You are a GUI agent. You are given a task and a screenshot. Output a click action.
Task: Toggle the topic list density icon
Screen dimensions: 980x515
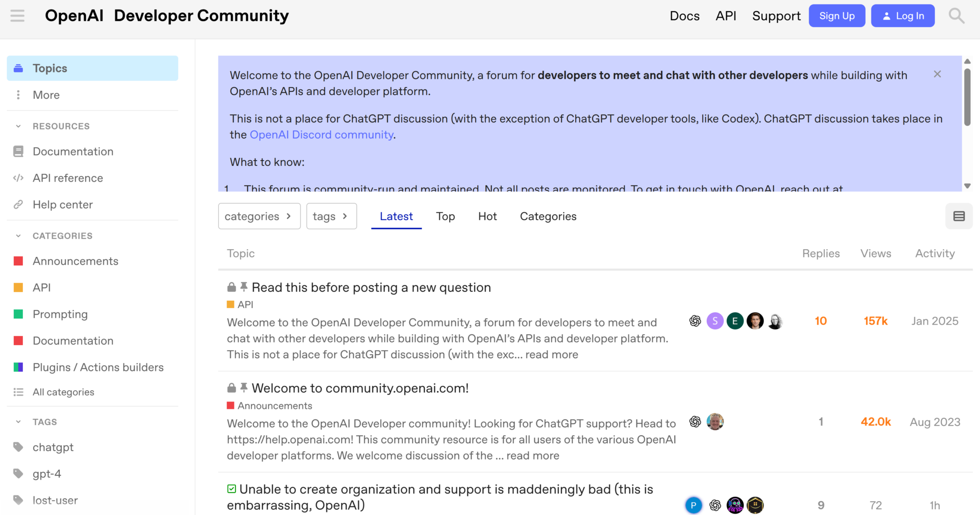point(959,216)
